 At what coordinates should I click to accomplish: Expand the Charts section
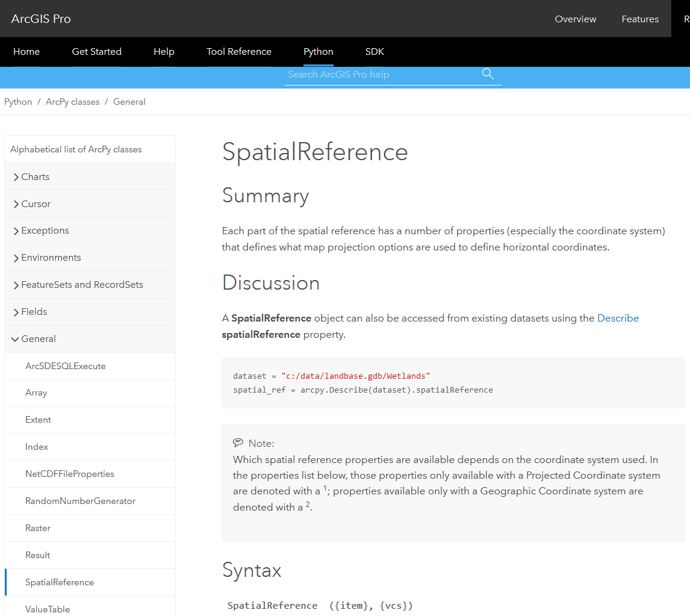tap(90, 176)
